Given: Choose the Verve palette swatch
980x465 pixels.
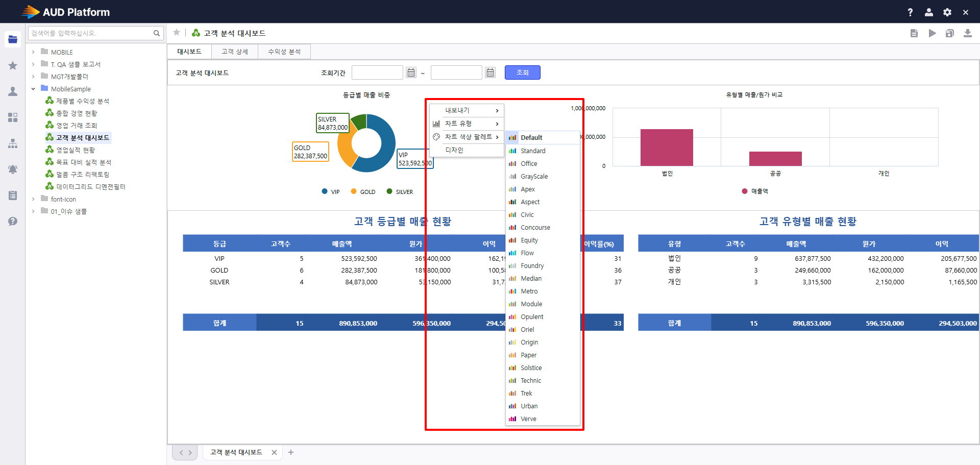Looking at the screenshot, I should coord(543,419).
